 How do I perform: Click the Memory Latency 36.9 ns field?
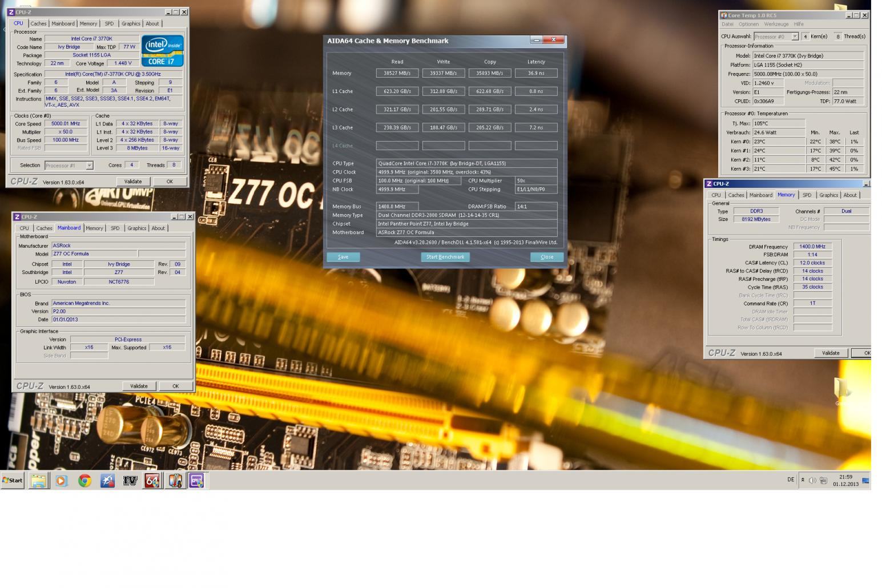point(536,73)
